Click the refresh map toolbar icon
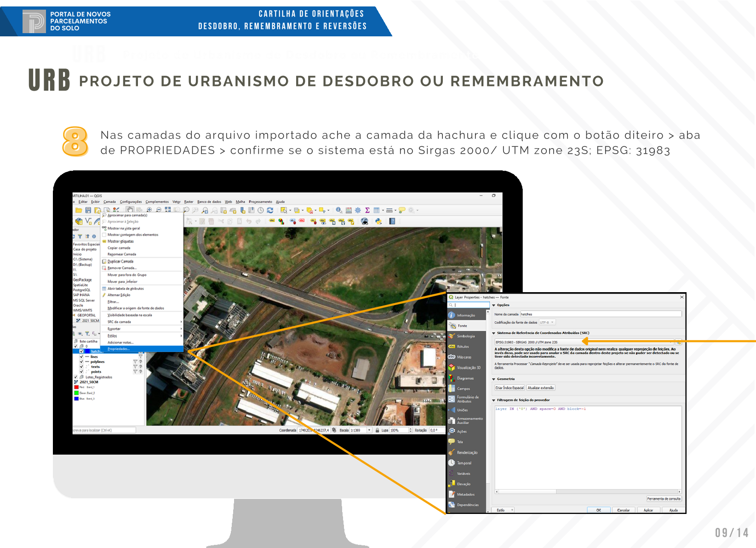 [270, 210]
